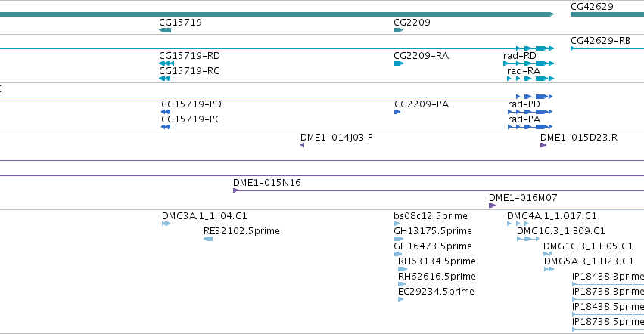This screenshot has height=334, width=644.
Task: Select the DME1-015N16 BAC feature line
Action: click(438, 190)
